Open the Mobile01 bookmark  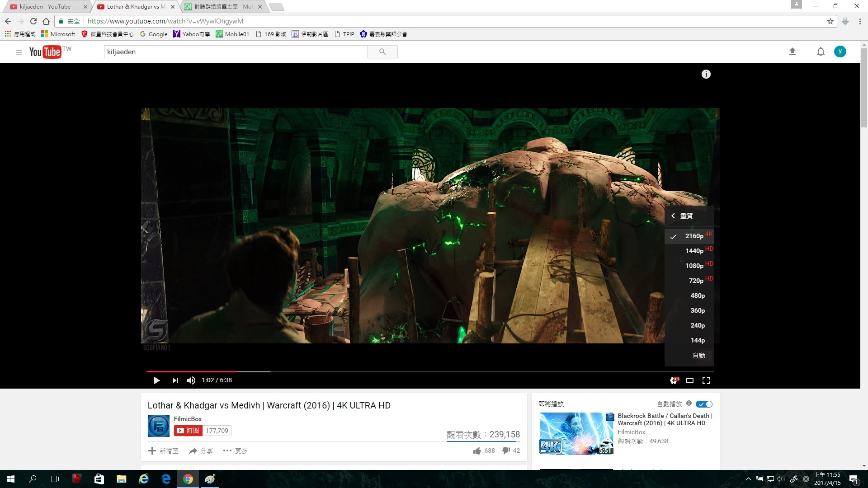[232, 34]
